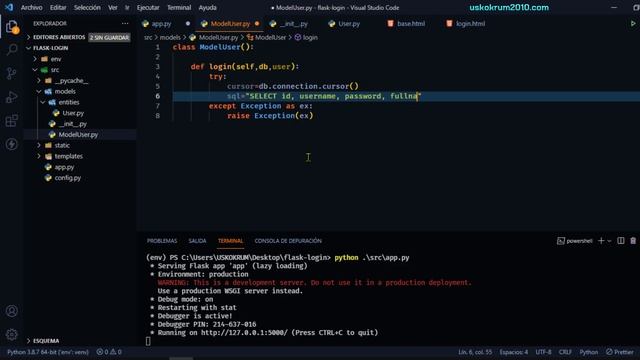640x360 pixels.
Task: Expand the Editores Abiertos section
Action: [x=59, y=37]
